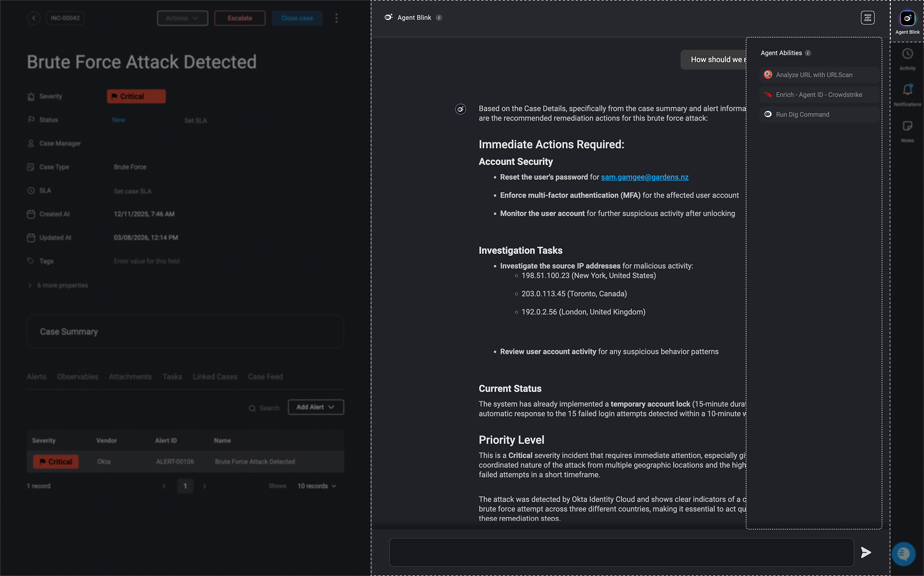Open the support chat bubble icon
The height and width of the screenshot is (576, 924).
(x=903, y=554)
